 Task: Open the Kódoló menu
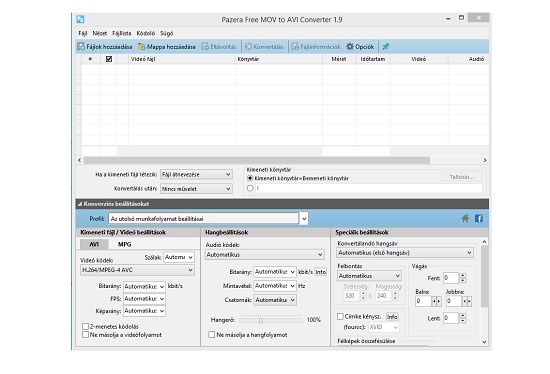point(146,33)
